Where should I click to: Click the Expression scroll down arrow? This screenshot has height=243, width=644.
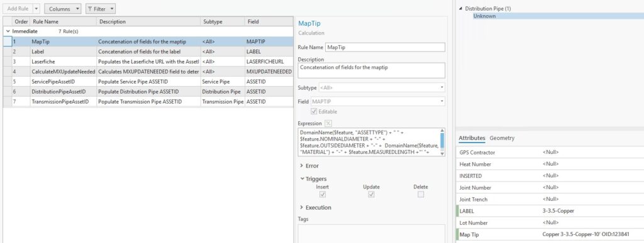coord(442,154)
